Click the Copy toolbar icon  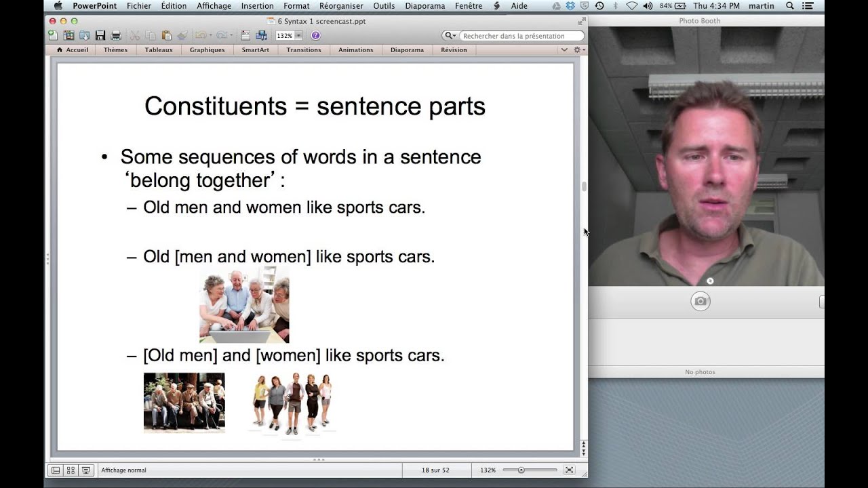point(151,35)
